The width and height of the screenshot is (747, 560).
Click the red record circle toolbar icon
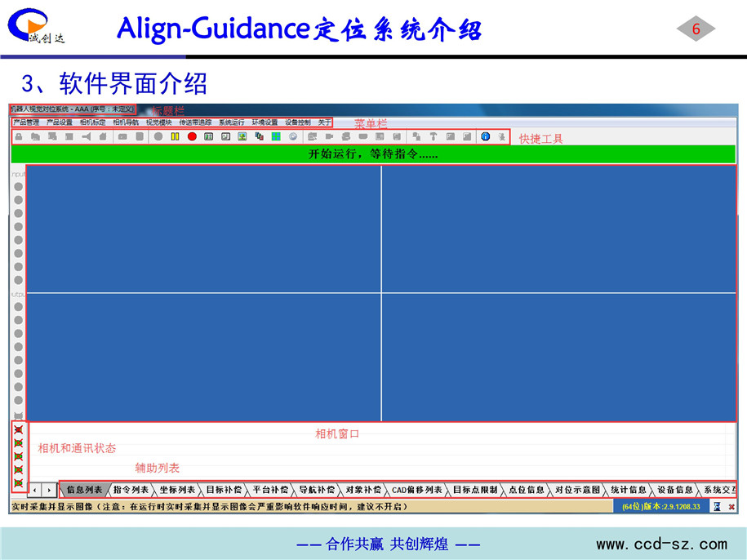192,136
